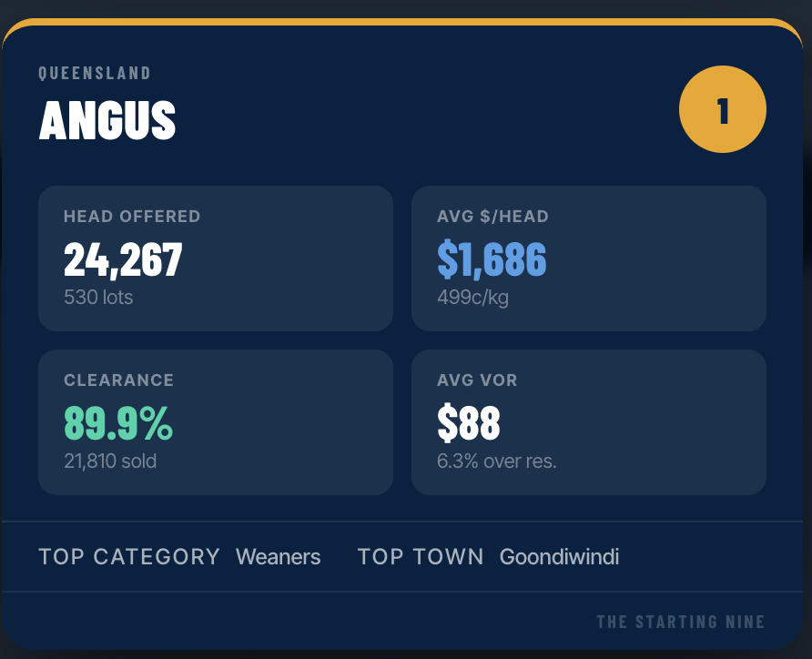Click the blue $1,686 average price
Screen dimensions: 812x659
coord(492,259)
